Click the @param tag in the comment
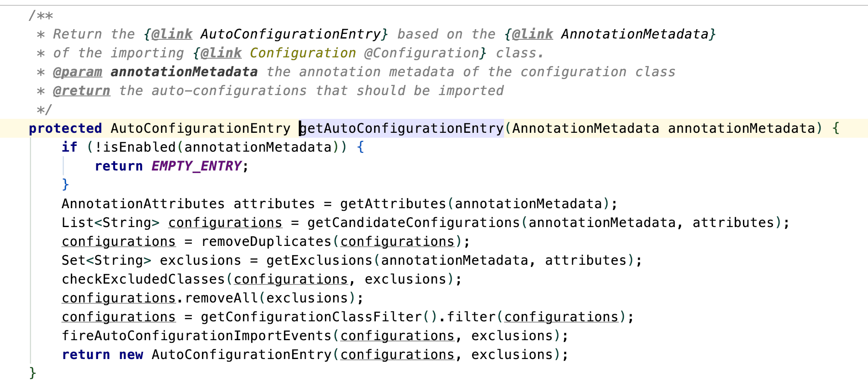 click(x=77, y=72)
